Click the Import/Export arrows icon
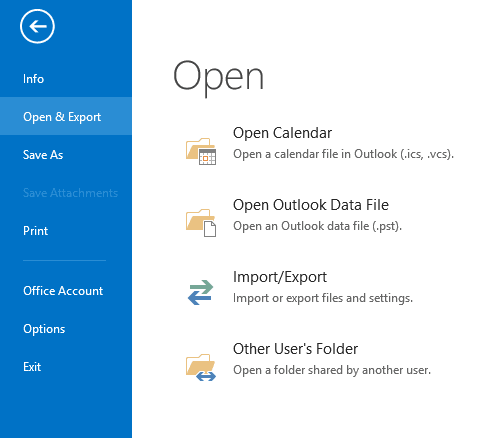The width and height of the screenshot is (488, 438). click(200, 292)
